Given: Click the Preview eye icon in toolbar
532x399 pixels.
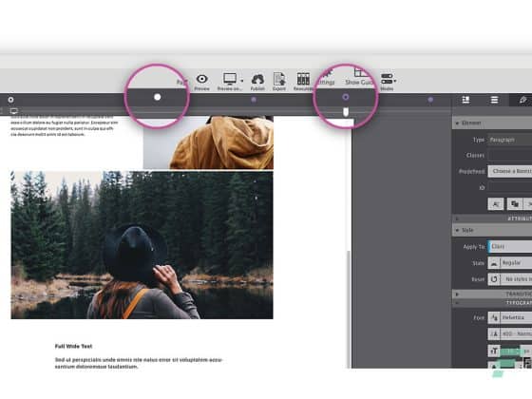Looking at the screenshot, I should pyautogui.click(x=201, y=79).
